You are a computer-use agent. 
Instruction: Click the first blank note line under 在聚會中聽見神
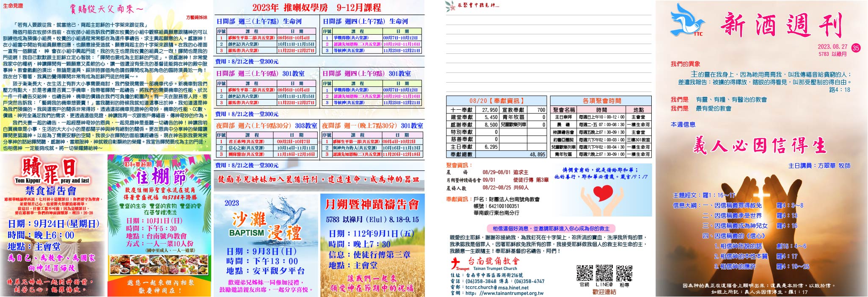click(x=548, y=16)
